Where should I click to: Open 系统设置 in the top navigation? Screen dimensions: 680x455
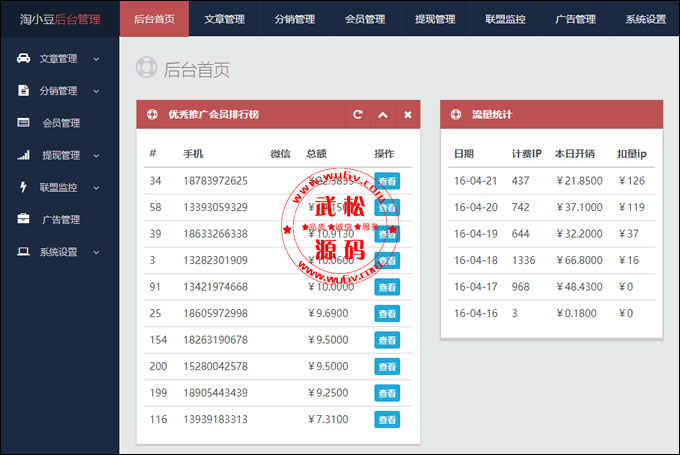point(646,19)
